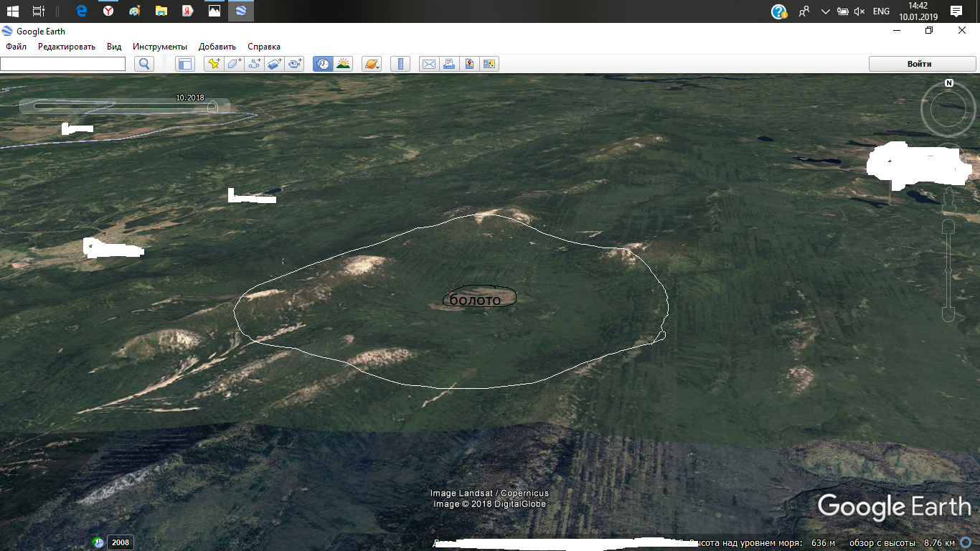This screenshot has width=980, height=551.
Task: Select the Add Image Overlay tool
Action: 274,64
